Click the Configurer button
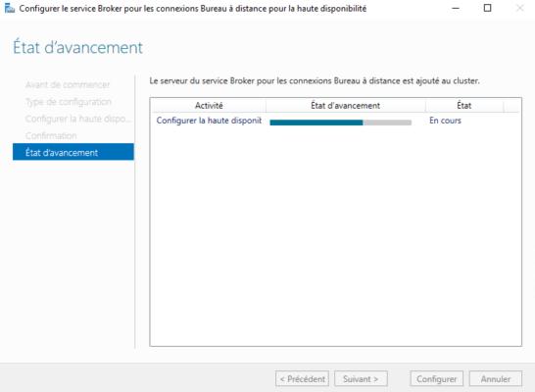This screenshot has width=535, height=392. coord(436,378)
